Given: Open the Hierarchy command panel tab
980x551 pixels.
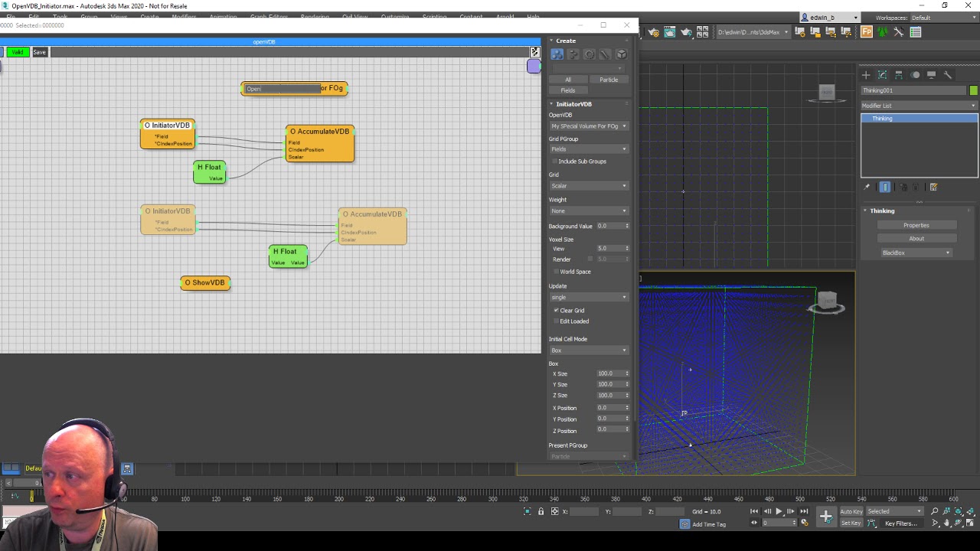Looking at the screenshot, I should click(x=899, y=75).
